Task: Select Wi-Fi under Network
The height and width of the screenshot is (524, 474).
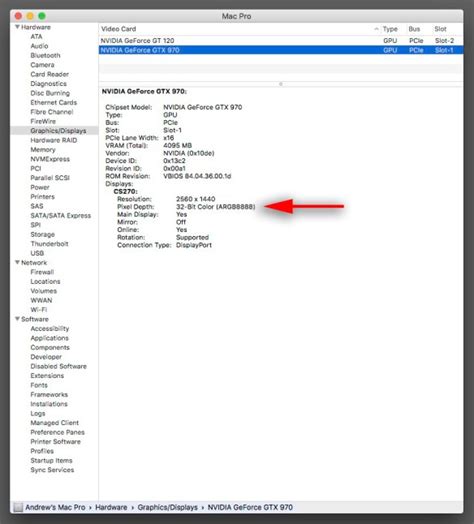Action: tap(39, 309)
